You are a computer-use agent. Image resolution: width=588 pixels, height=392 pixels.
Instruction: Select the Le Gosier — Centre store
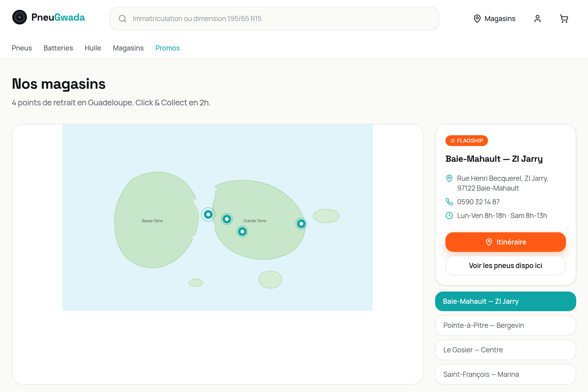(x=505, y=350)
